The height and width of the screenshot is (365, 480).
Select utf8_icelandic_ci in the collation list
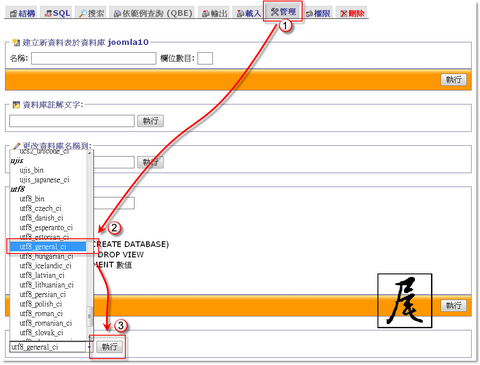click(48, 266)
